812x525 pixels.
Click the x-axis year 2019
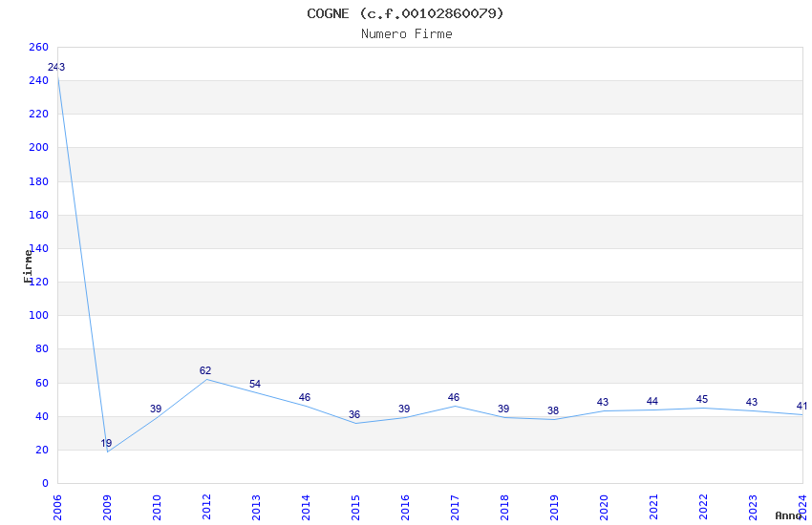point(554,508)
